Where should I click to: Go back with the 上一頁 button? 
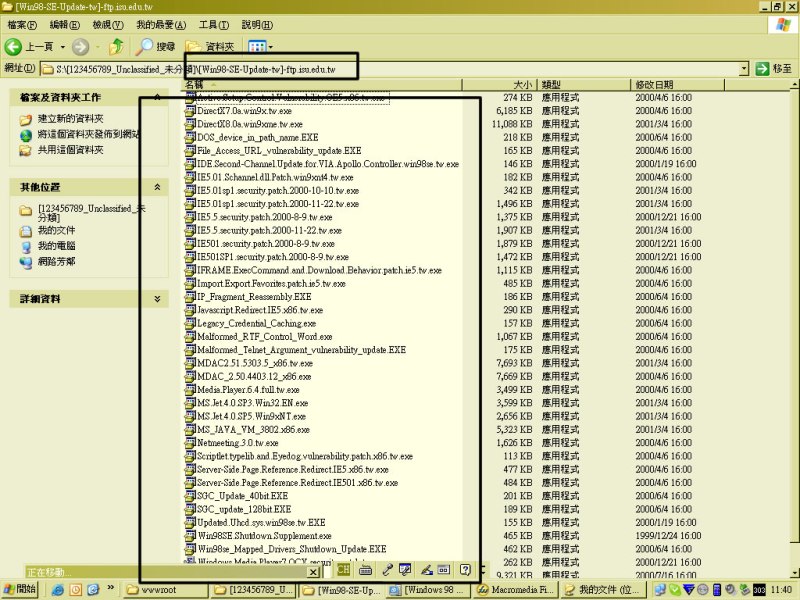(29, 47)
